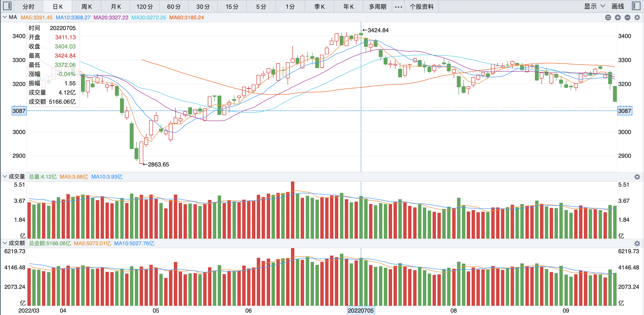Open MA indicator settings gear
The width and height of the screenshot is (644, 315).
(x=637, y=17)
